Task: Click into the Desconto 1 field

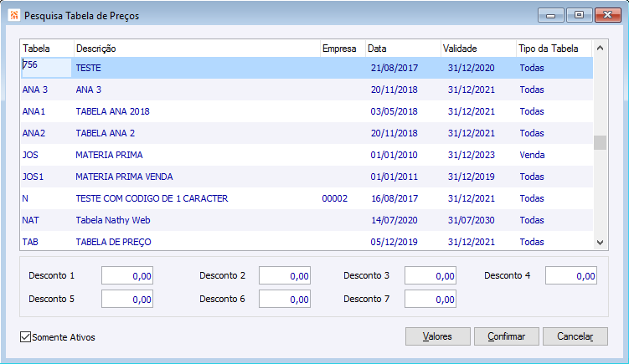Action: 127,276
